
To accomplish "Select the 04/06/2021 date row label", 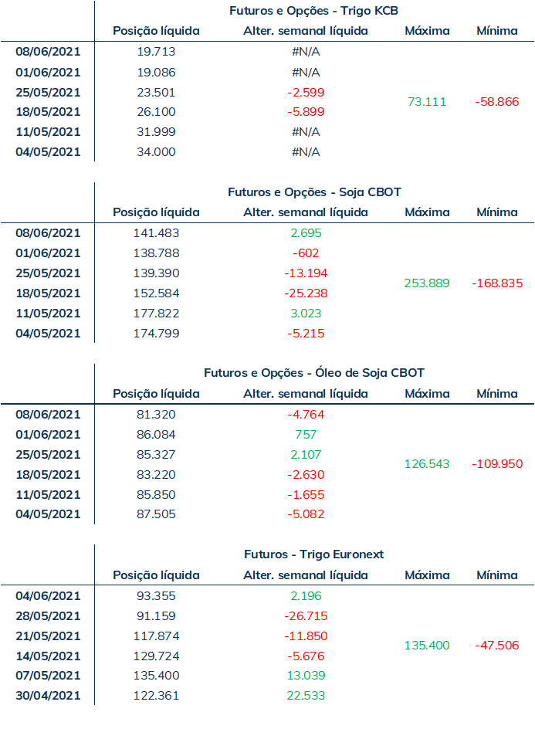I will 48,596.
